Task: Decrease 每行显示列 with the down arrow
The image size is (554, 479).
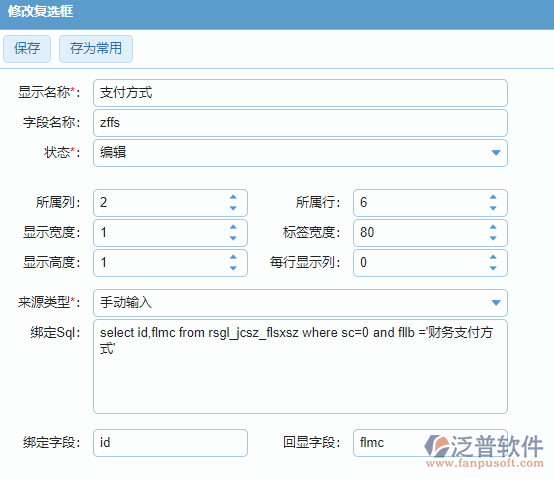Action: pyautogui.click(x=493, y=268)
